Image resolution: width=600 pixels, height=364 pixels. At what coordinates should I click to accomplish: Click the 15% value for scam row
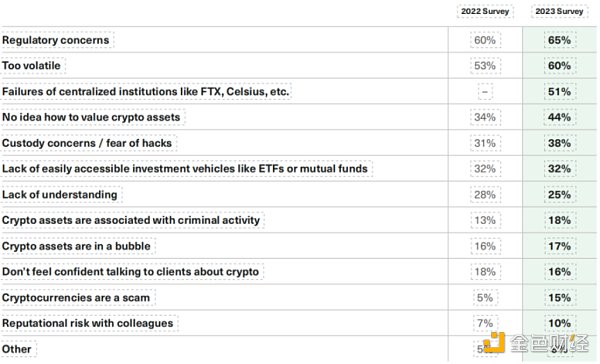(x=559, y=297)
